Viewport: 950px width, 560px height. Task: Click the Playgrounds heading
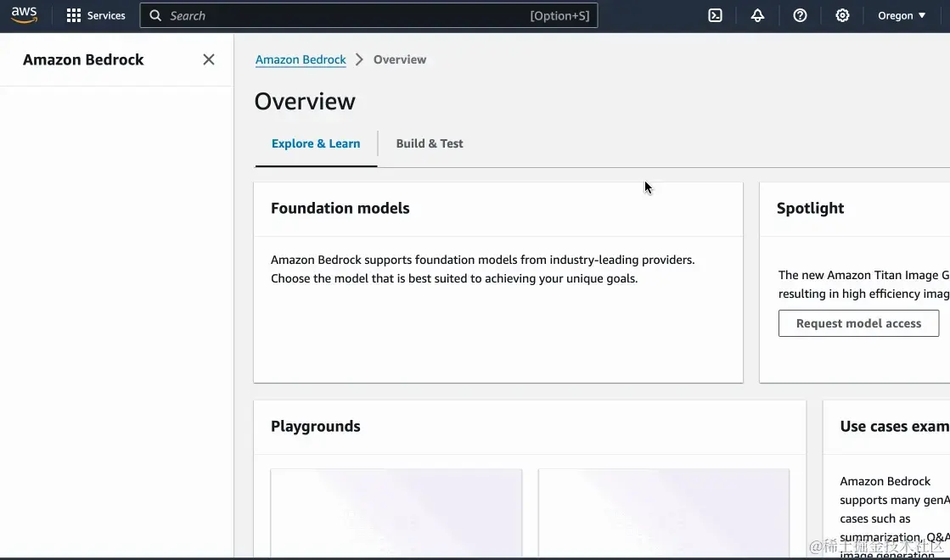click(x=315, y=426)
